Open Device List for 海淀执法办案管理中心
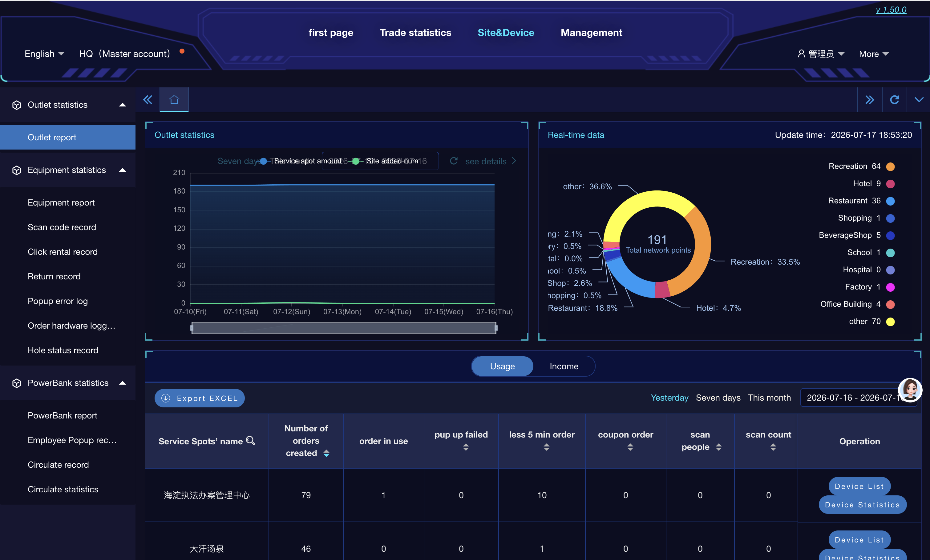Screen dimensions: 930x560 tap(859, 486)
